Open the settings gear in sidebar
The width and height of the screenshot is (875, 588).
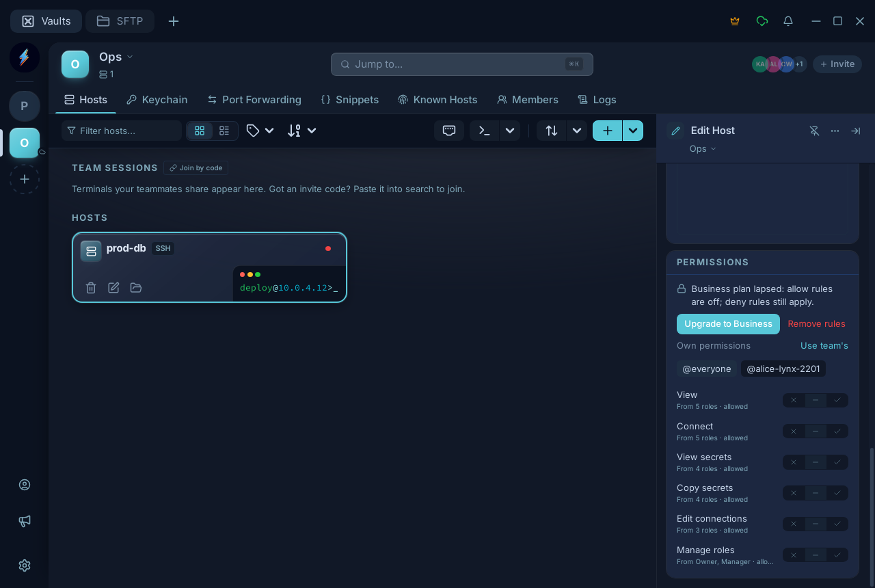[x=25, y=565]
